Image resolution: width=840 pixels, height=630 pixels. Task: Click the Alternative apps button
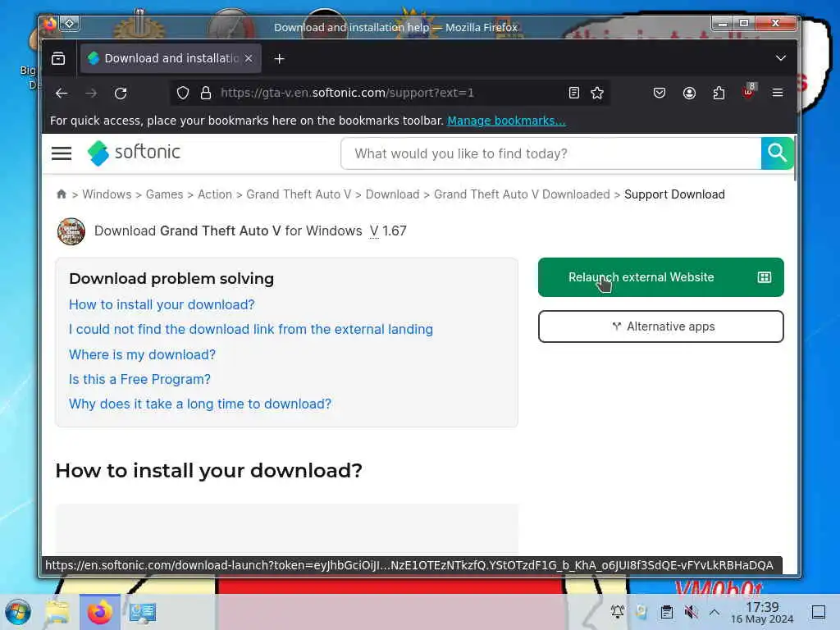pos(660,326)
